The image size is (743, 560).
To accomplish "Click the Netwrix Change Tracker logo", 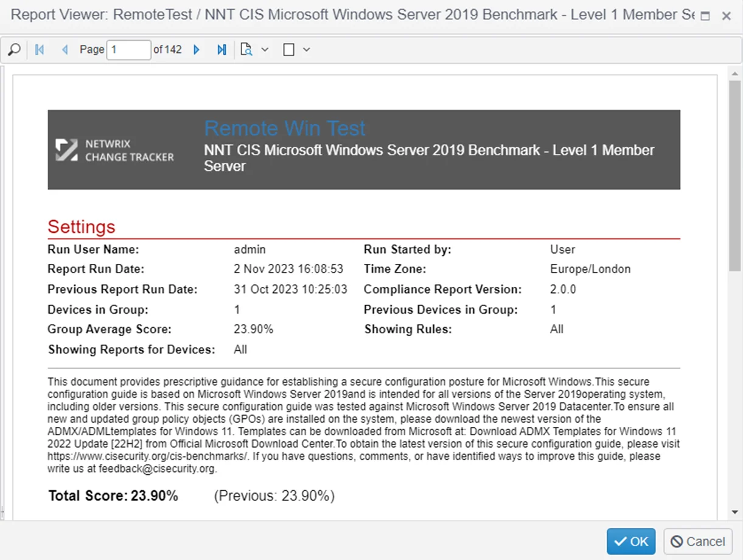I will point(115,150).
